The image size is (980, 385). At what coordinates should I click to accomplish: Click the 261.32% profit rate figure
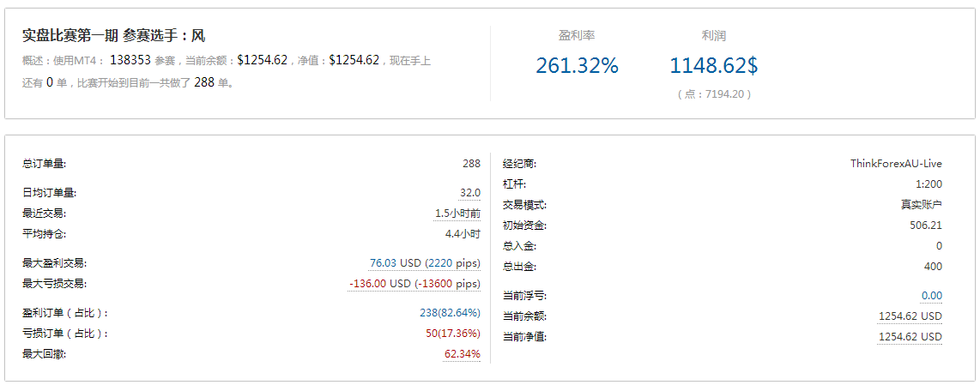pyautogui.click(x=577, y=65)
